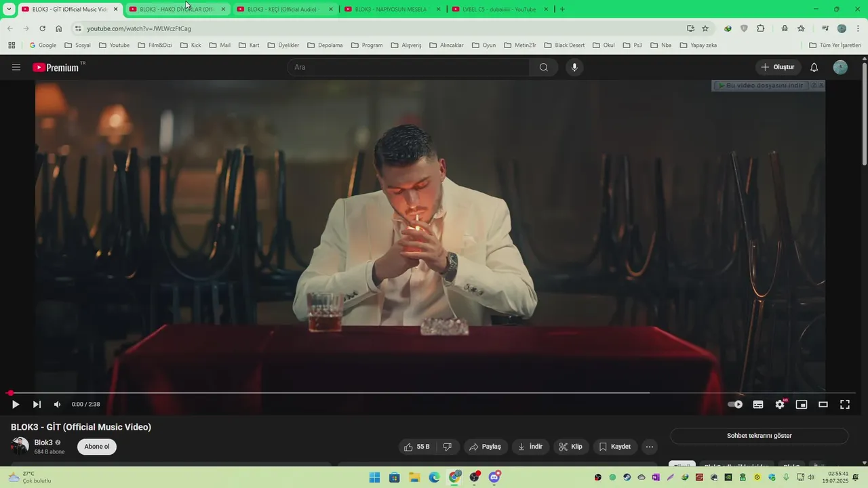
Task: Click the search magnifier button
Action: click(544, 67)
